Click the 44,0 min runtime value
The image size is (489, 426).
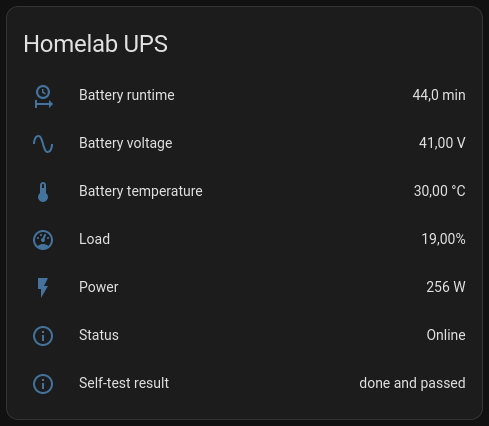(x=439, y=95)
